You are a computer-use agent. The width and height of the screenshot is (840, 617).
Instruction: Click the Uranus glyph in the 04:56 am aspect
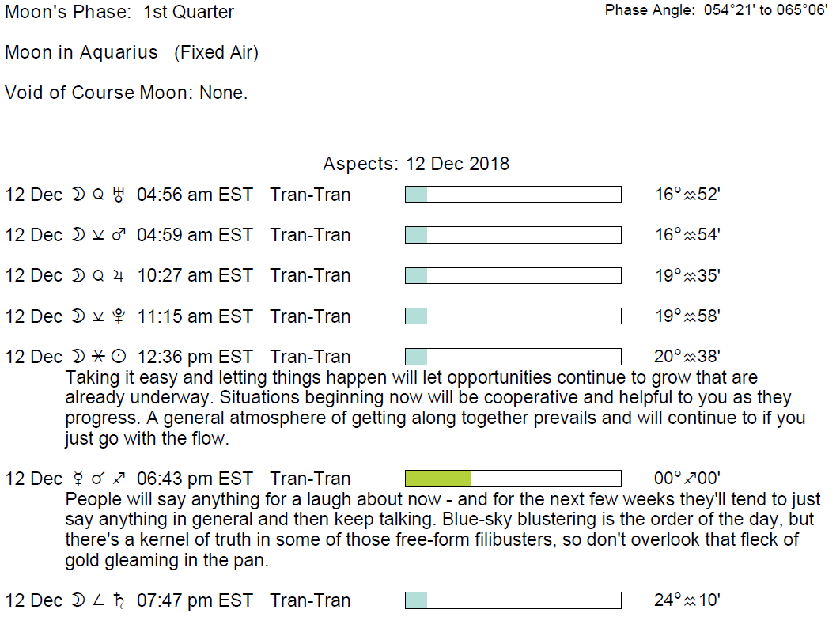tap(120, 195)
